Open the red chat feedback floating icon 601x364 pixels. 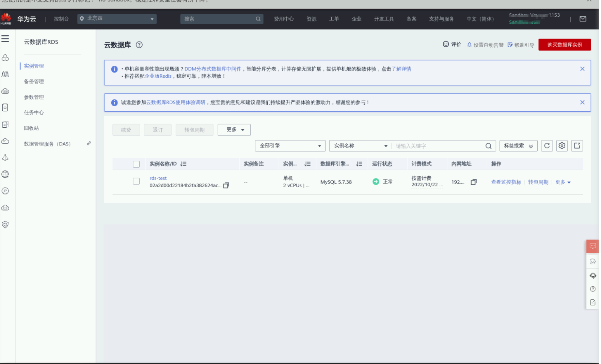(592, 246)
